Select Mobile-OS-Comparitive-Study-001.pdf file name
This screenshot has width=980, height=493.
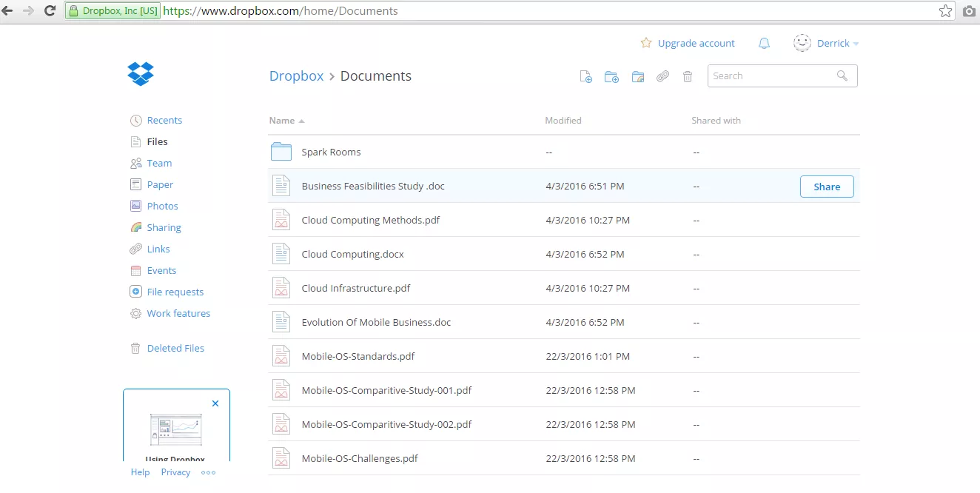pyautogui.click(x=386, y=391)
